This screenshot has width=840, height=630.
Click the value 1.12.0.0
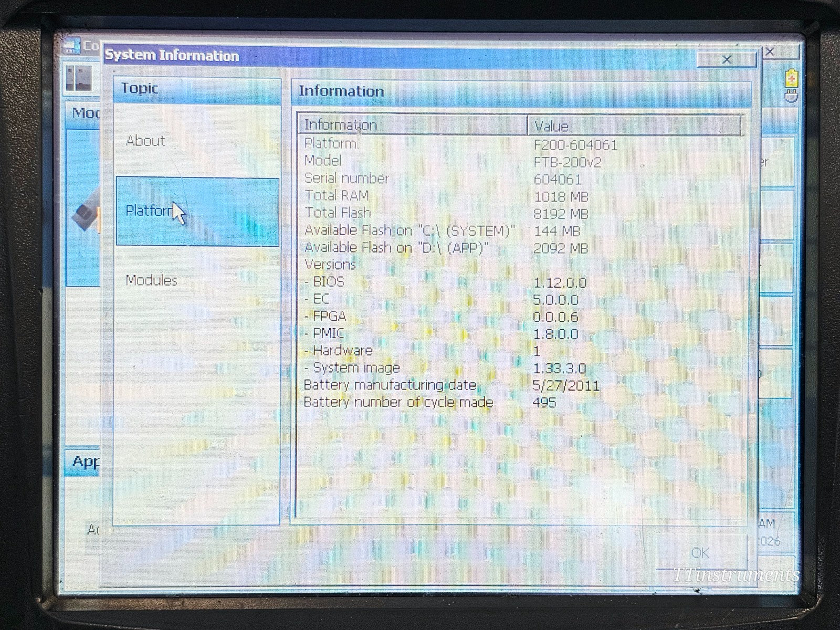point(559,282)
